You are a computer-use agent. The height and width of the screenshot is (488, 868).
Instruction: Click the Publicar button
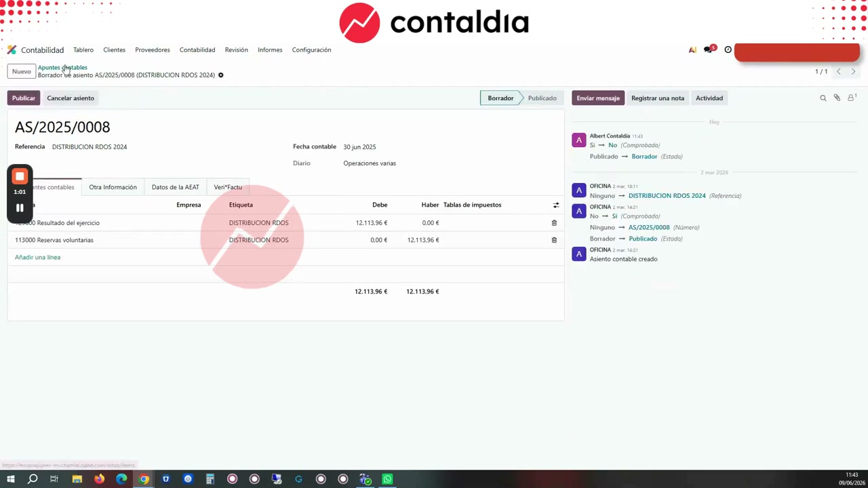click(24, 98)
